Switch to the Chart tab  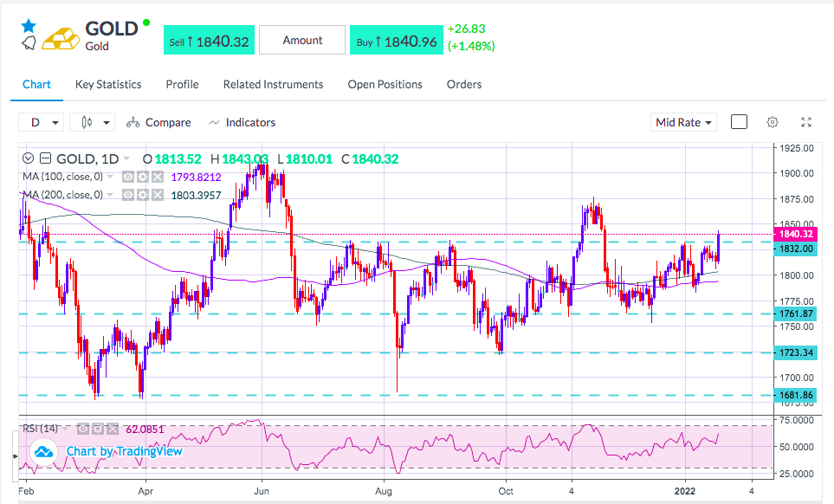pos(36,85)
